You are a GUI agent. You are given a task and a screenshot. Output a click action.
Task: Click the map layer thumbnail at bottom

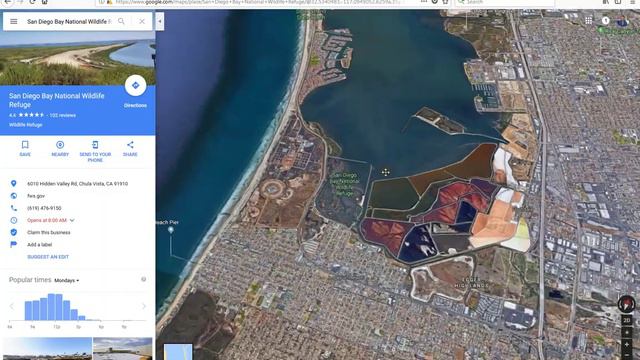(x=178, y=352)
